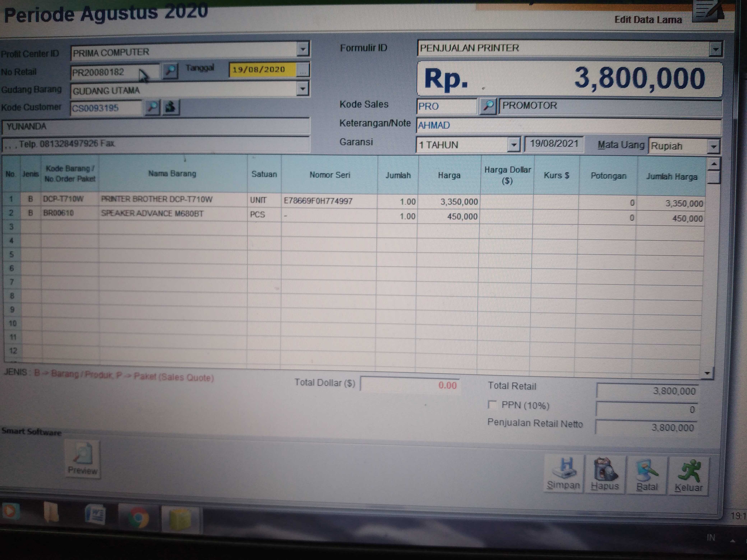Image resolution: width=747 pixels, height=560 pixels.
Task: Click the No Retail search magnifier icon
Action: 170,71
